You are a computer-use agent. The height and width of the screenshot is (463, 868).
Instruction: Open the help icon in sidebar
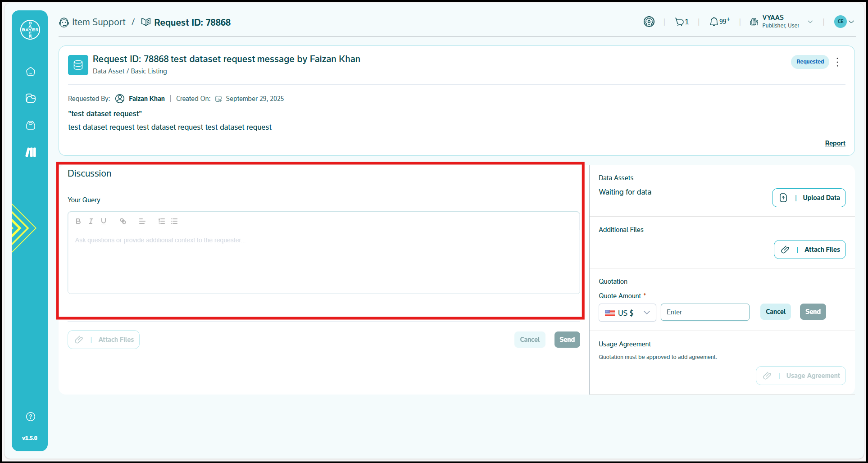31,417
